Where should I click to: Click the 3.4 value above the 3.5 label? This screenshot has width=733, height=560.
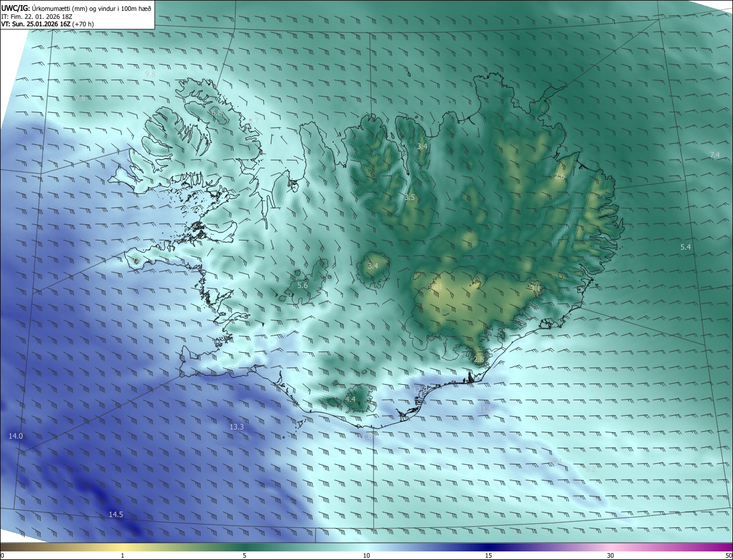pos(422,147)
